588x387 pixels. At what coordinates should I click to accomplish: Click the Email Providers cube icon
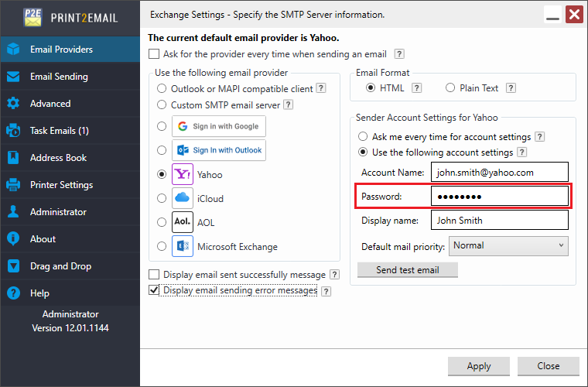(13, 49)
